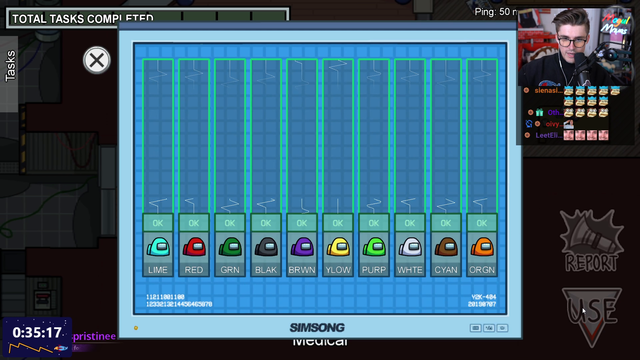Click OK status above LIME
Viewport: 640px width, 360px height.
tap(158, 223)
